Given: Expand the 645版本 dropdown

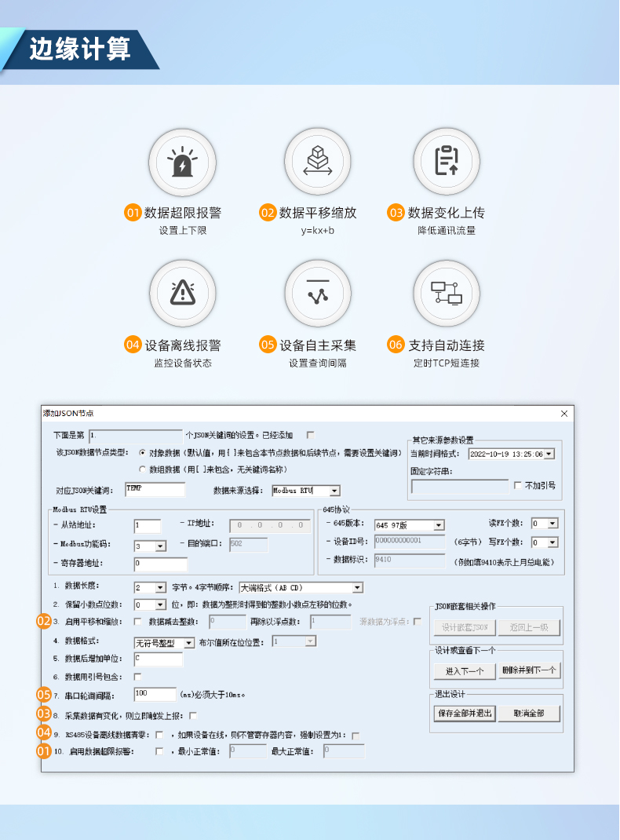Looking at the screenshot, I should [x=439, y=525].
